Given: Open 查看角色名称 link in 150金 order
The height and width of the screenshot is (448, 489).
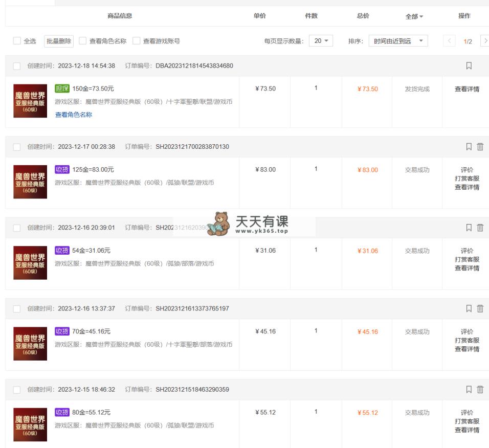Looking at the screenshot, I should click(74, 115).
